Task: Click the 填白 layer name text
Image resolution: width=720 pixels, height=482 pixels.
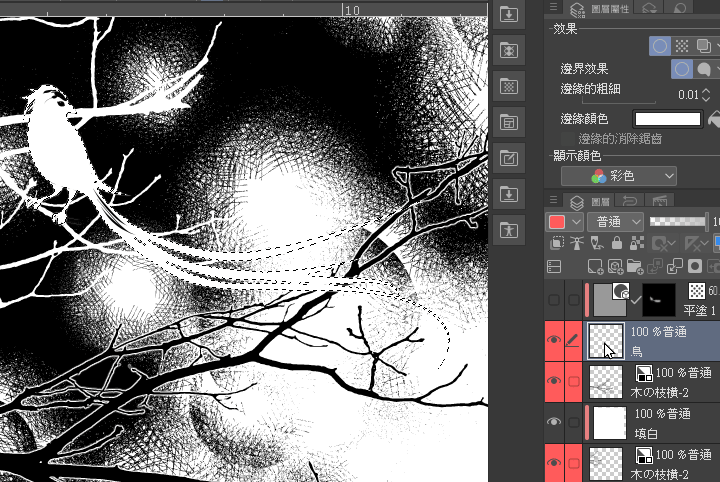Action: click(646, 433)
